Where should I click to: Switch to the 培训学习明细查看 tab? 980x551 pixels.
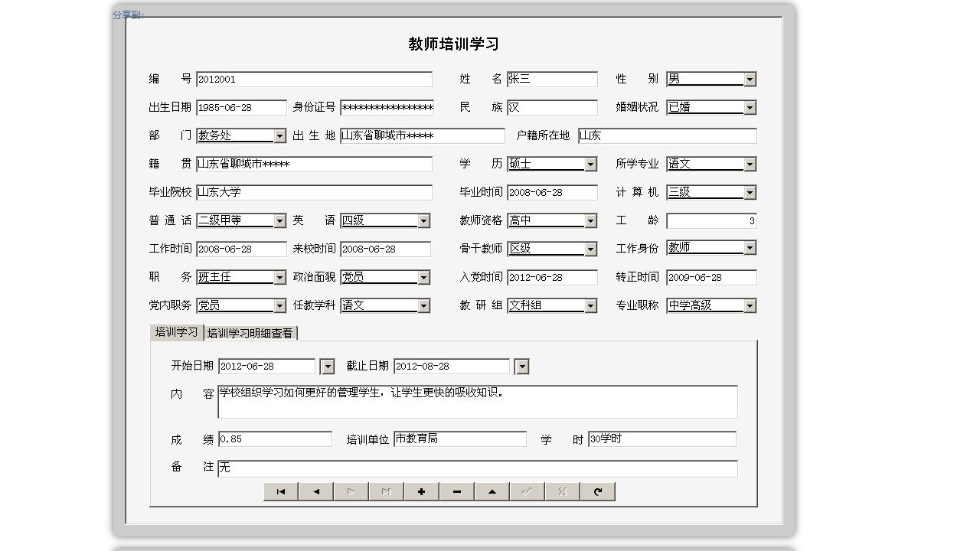point(250,333)
